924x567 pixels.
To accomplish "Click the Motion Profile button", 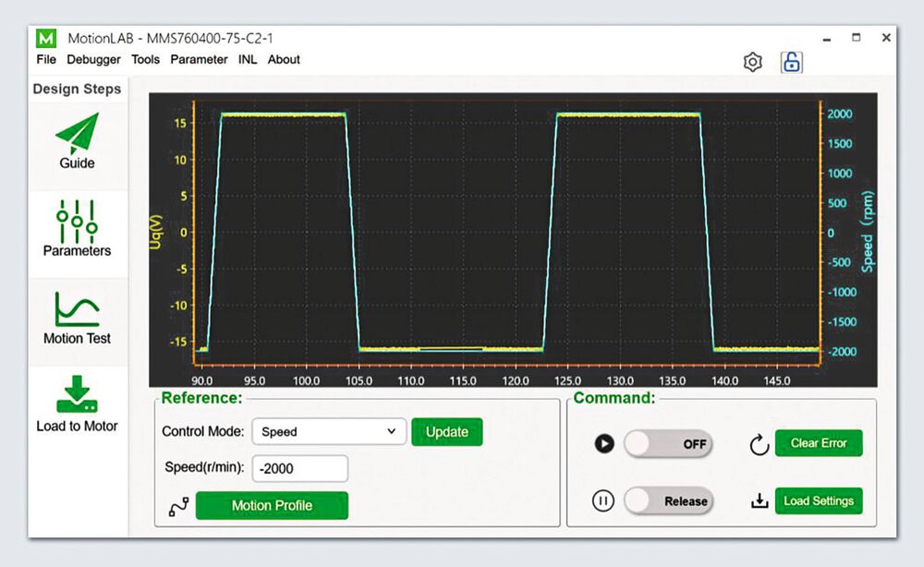I will [x=272, y=506].
